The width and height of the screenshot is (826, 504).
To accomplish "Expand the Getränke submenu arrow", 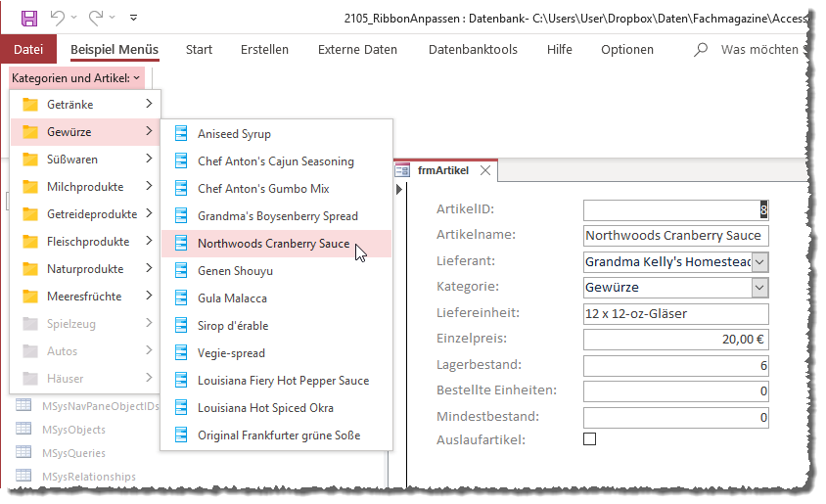I will coord(149,104).
